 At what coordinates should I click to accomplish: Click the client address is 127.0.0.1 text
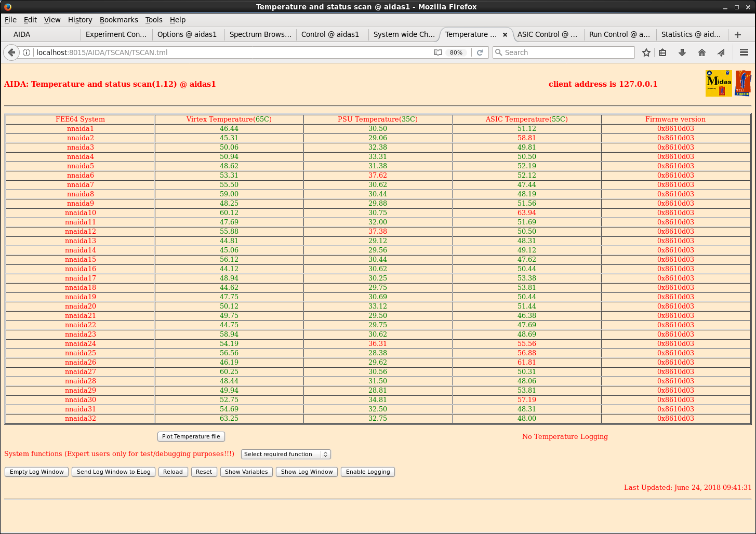[603, 84]
